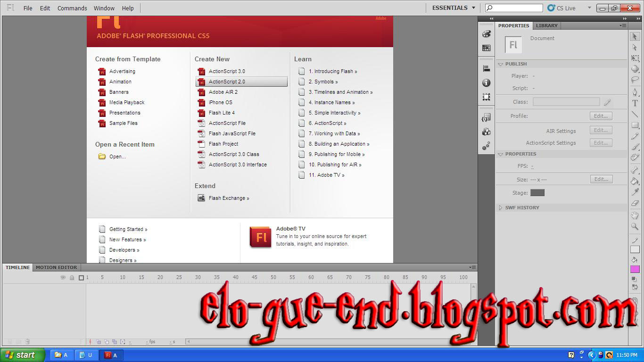Open the Advertising template category

(122, 71)
